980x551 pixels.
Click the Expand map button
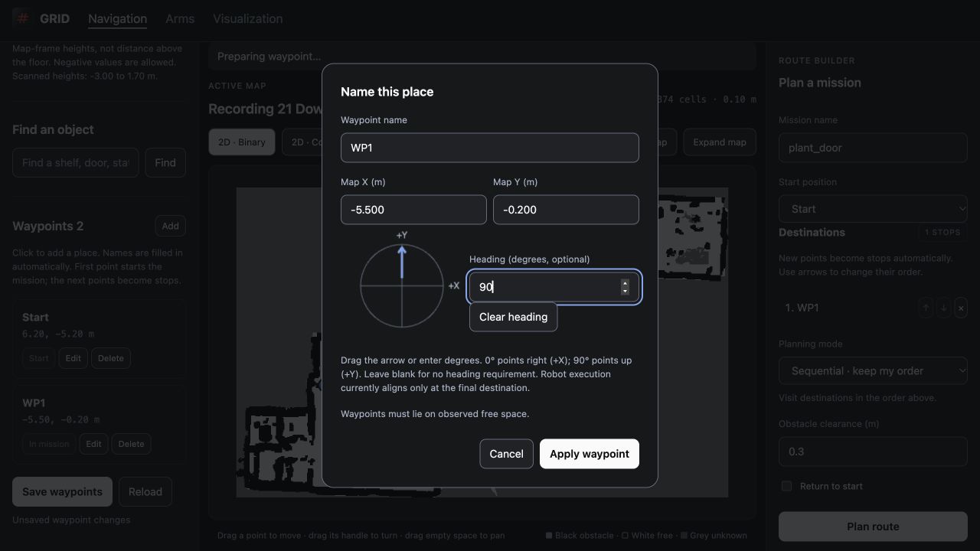(720, 142)
